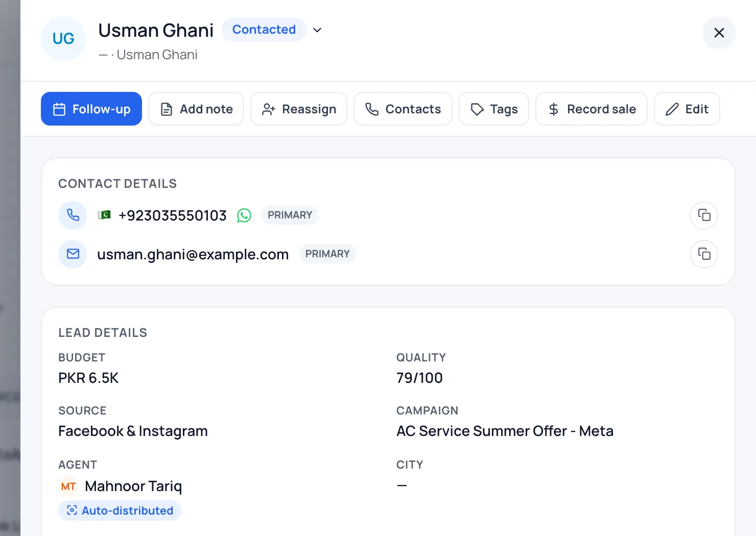756x536 pixels.
Task: Click the MT agent avatar
Action: (68, 486)
